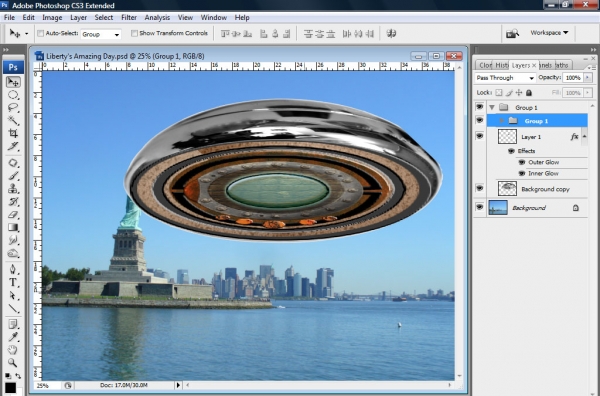This screenshot has width=600, height=396.
Task: Select the Pen tool
Action: pyautogui.click(x=13, y=269)
